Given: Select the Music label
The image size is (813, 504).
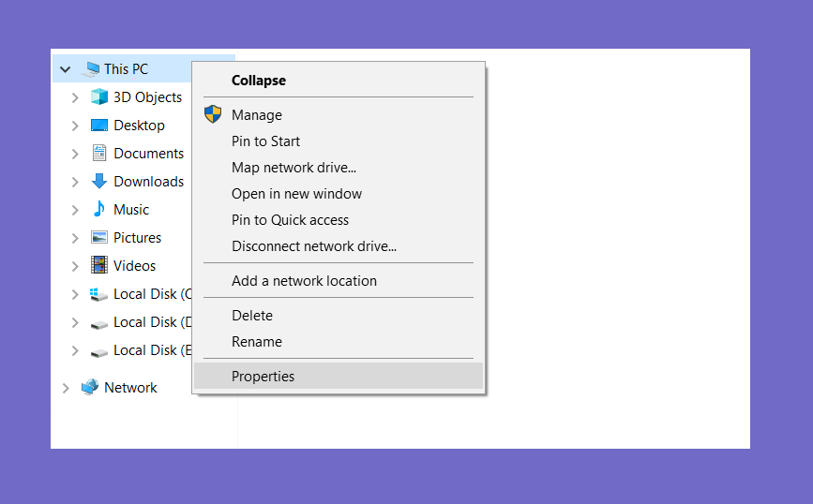Looking at the screenshot, I should click(x=131, y=209).
